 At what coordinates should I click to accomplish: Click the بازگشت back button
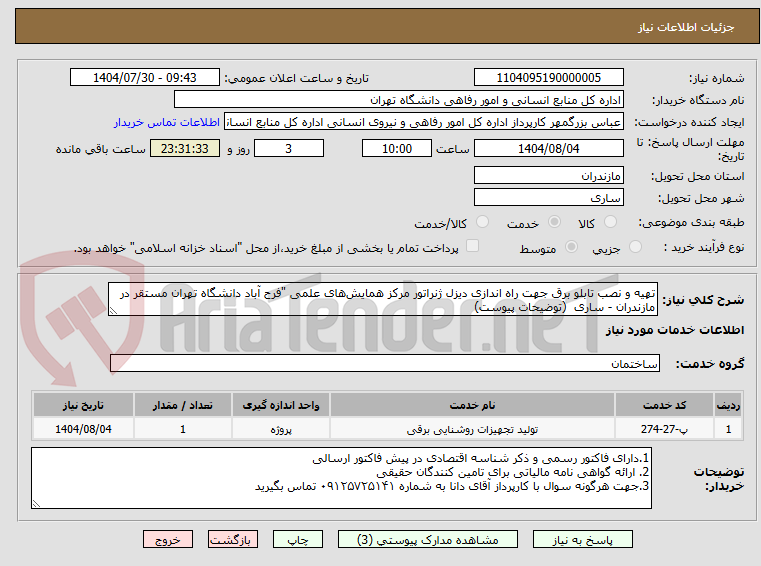pos(232,540)
